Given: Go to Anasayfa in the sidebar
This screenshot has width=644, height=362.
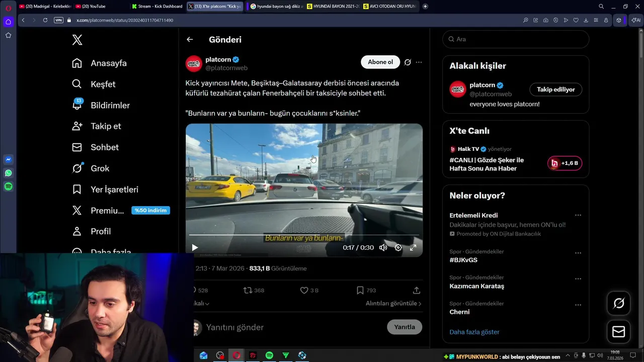Looking at the screenshot, I should pyautogui.click(x=100, y=63).
